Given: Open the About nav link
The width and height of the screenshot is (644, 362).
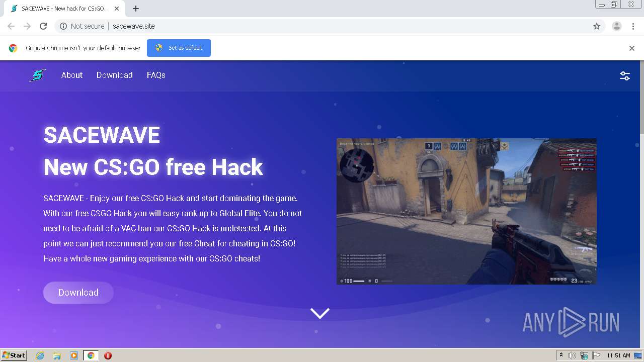Looking at the screenshot, I should [x=72, y=75].
